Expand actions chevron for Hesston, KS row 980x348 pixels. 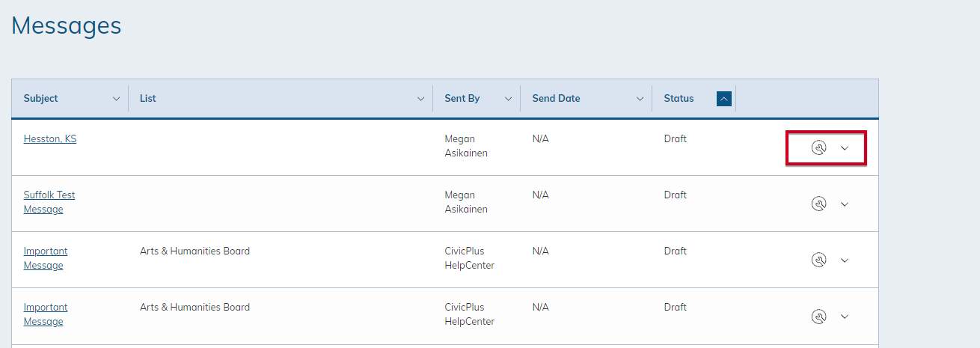pos(845,148)
